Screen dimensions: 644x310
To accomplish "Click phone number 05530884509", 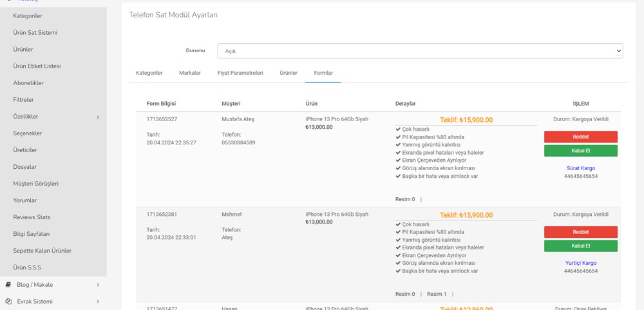I will [238, 142].
